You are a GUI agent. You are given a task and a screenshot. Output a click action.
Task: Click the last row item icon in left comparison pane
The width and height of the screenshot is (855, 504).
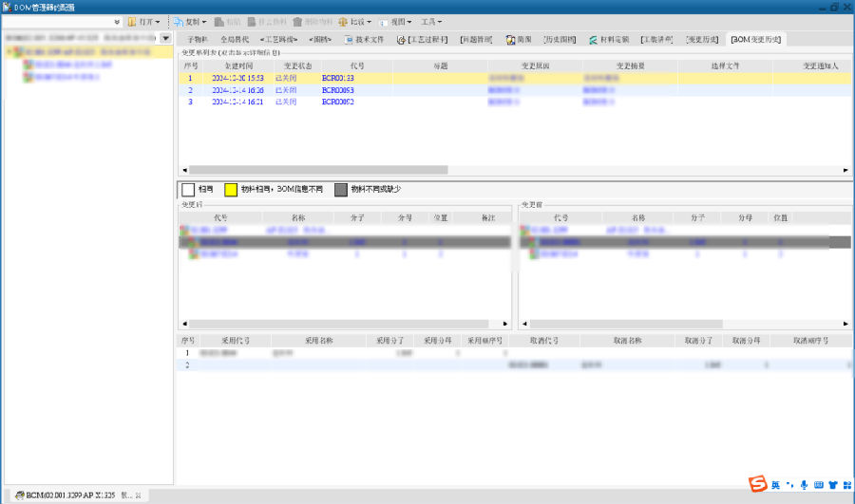pos(194,254)
